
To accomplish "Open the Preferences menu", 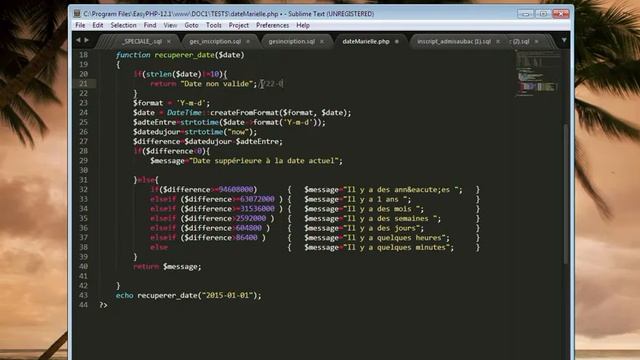I will [272, 25].
